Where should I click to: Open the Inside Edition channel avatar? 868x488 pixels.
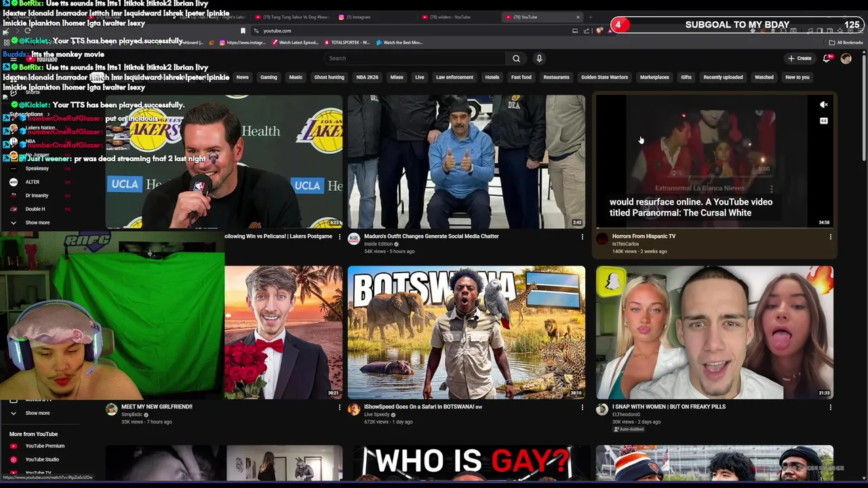coord(354,239)
